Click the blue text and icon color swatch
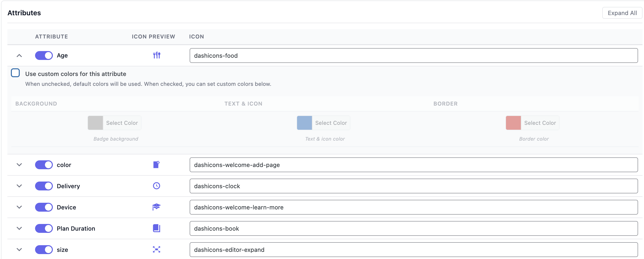Viewport: 644px width, 259px height. (304, 123)
